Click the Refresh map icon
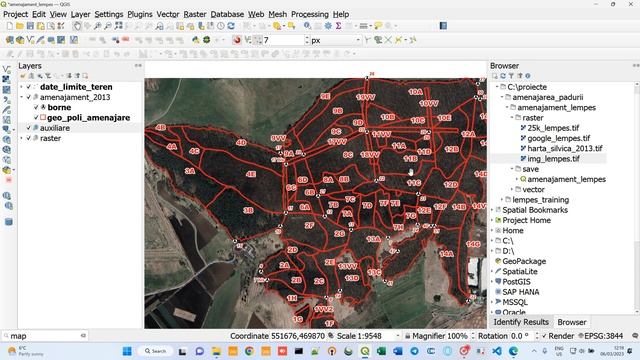Viewport: 640px width, 360px height. pyautogui.click(x=231, y=26)
